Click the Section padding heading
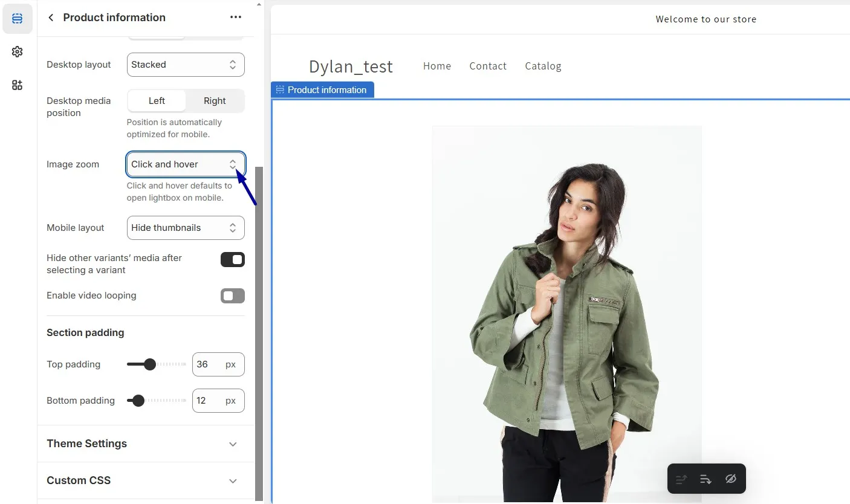Screen dimensions: 850x504 [x=85, y=332]
